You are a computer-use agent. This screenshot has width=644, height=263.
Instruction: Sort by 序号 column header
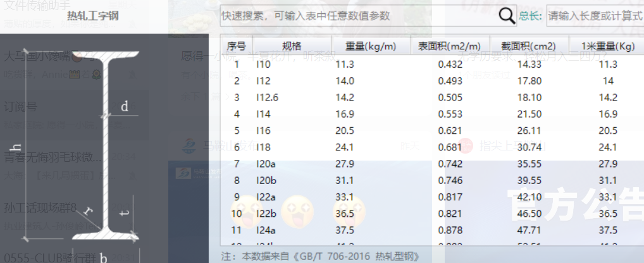click(x=236, y=46)
